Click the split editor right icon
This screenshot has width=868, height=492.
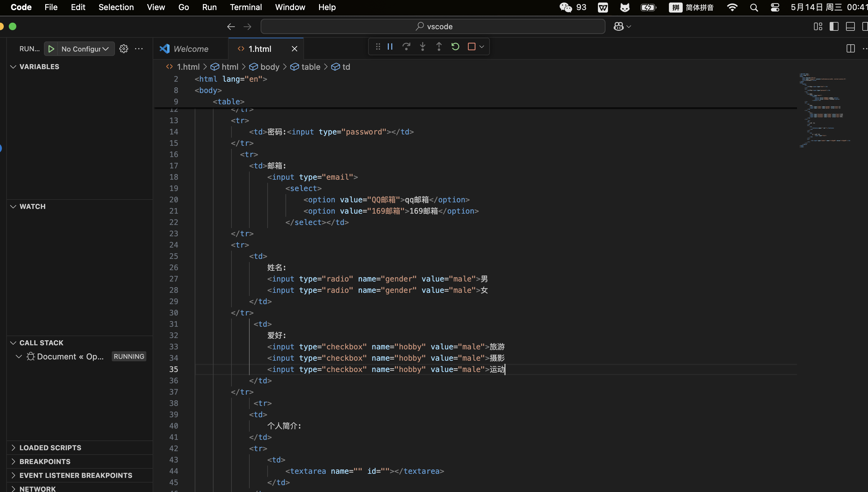850,49
